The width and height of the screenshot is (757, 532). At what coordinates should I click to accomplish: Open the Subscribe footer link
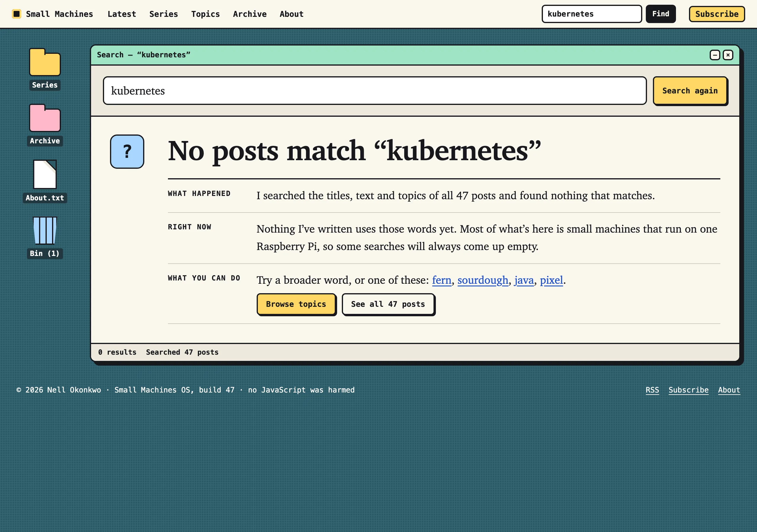pyautogui.click(x=688, y=390)
